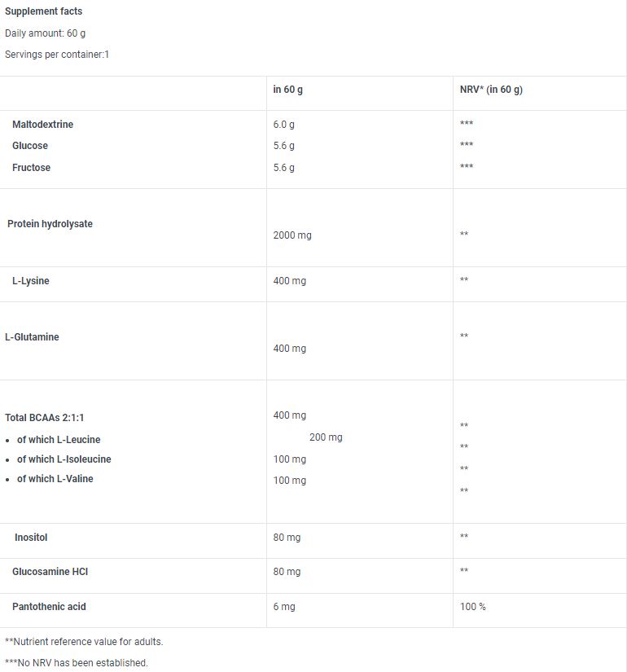Select the Glucosamine HCl label

click(50, 572)
